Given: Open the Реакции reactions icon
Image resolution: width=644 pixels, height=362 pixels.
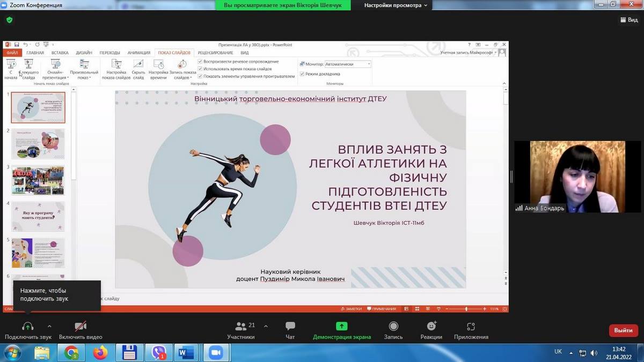Looking at the screenshot, I should click(431, 327).
